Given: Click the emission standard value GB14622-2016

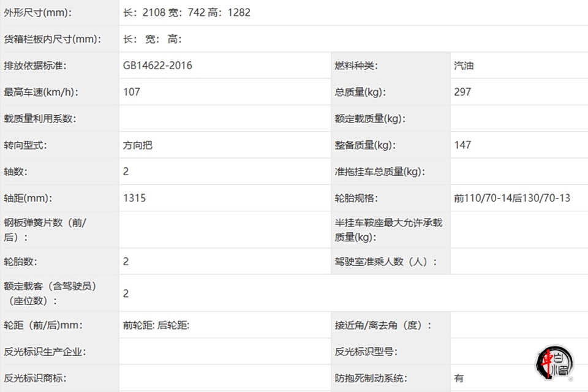Looking at the screenshot, I should click(x=157, y=66).
